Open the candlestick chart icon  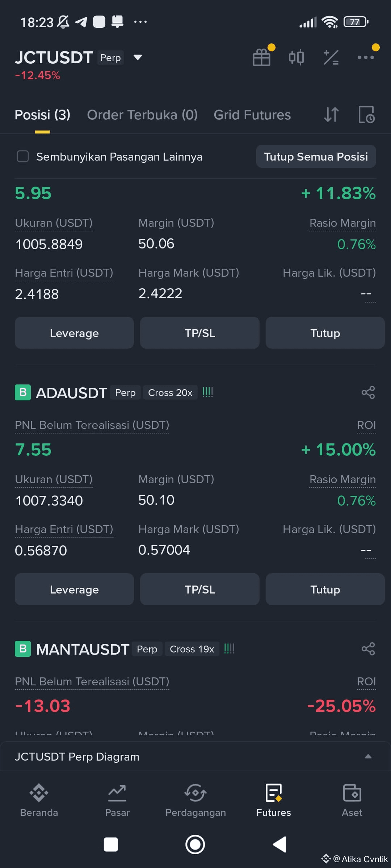coord(296,57)
